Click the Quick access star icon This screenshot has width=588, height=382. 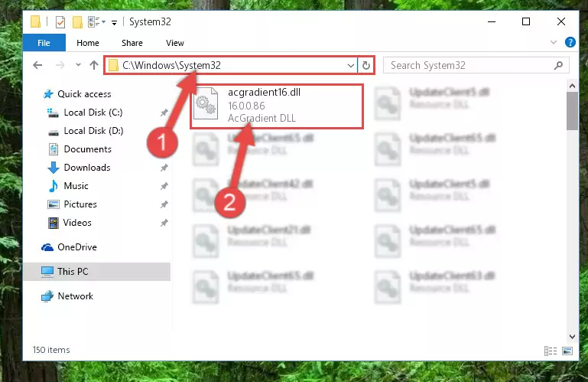pyautogui.click(x=48, y=94)
